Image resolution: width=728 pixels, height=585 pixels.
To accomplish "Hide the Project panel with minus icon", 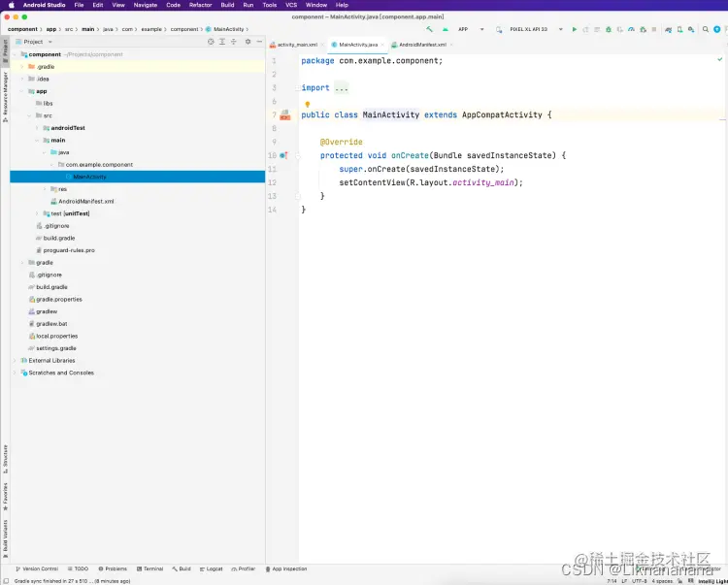I will pos(259,42).
